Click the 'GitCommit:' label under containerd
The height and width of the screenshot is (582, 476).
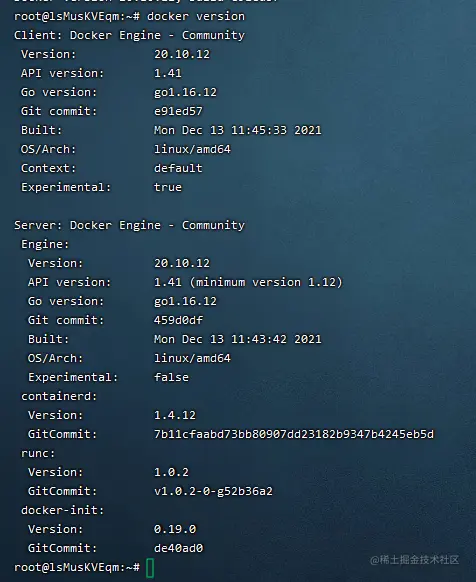63,434
